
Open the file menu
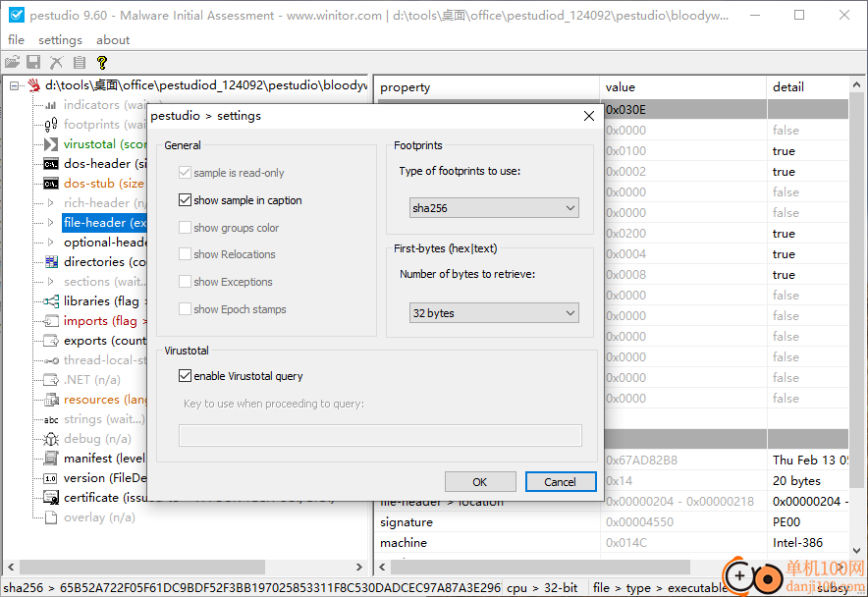click(16, 40)
